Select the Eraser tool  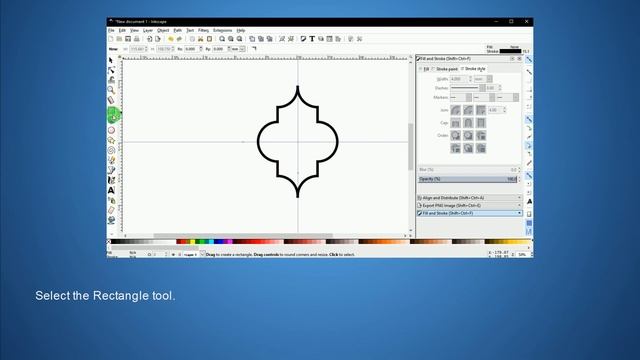(x=111, y=210)
